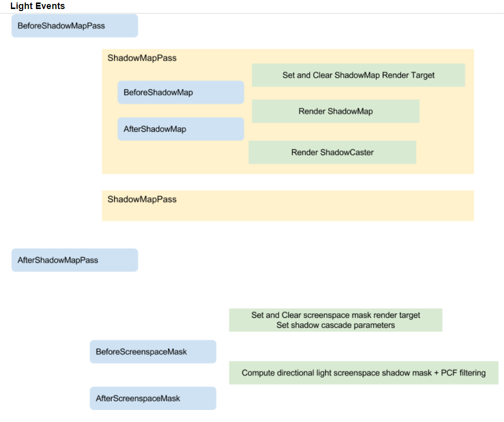Click ShadowMapPass label in lower yellow box
This screenshot has height=422, width=504.
(142, 199)
